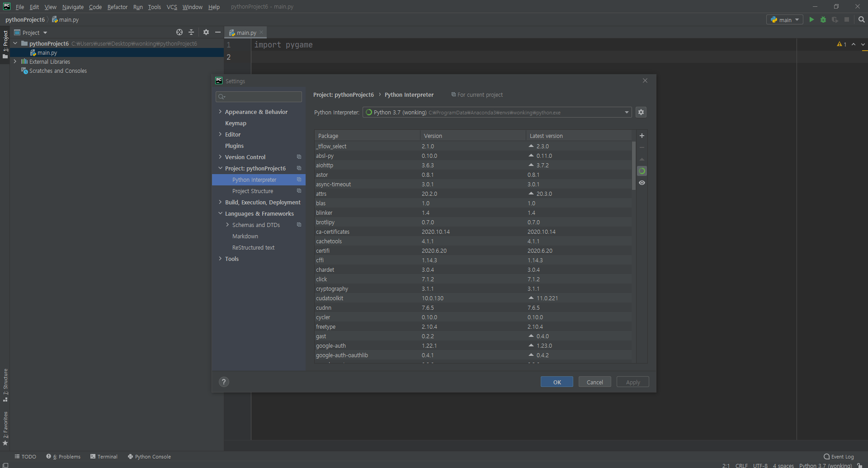The width and height of the screenshot is (868, 468).
Task: Click green Conda environments toggle icon
Action: pyautogui.click(x=642, y=171)
